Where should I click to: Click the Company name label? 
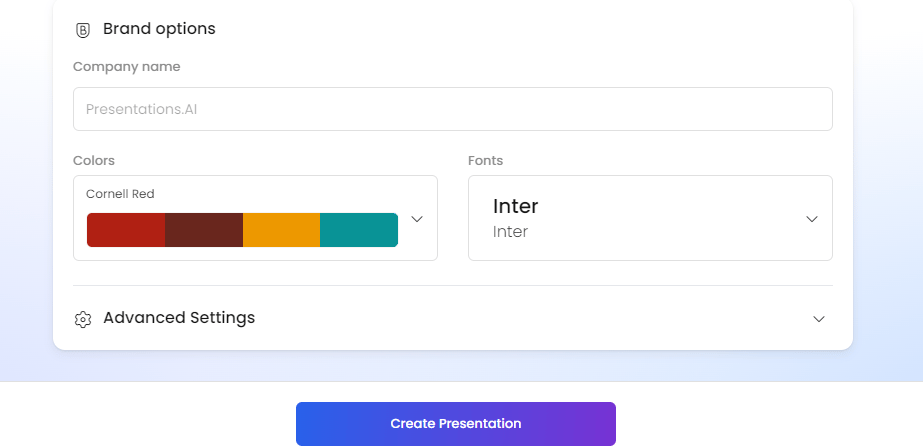(x=127, y=67)
